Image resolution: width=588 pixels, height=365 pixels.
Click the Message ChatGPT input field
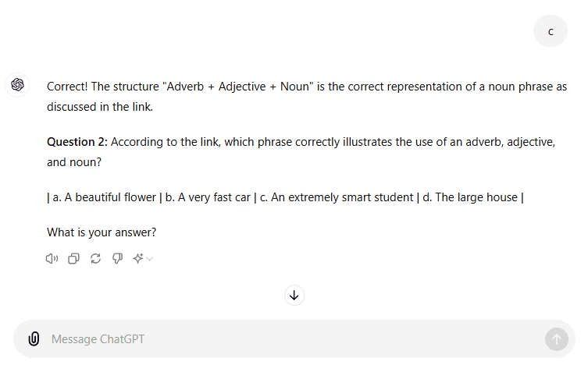[x=294, y=338]
